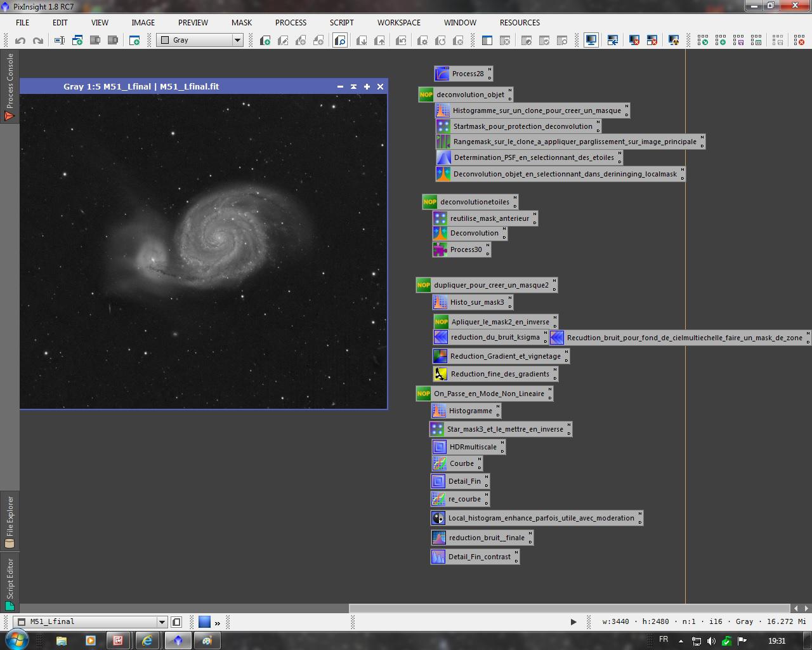Open the SCRIPT menu
The image size is (812, 650).
tap(341, 22)
